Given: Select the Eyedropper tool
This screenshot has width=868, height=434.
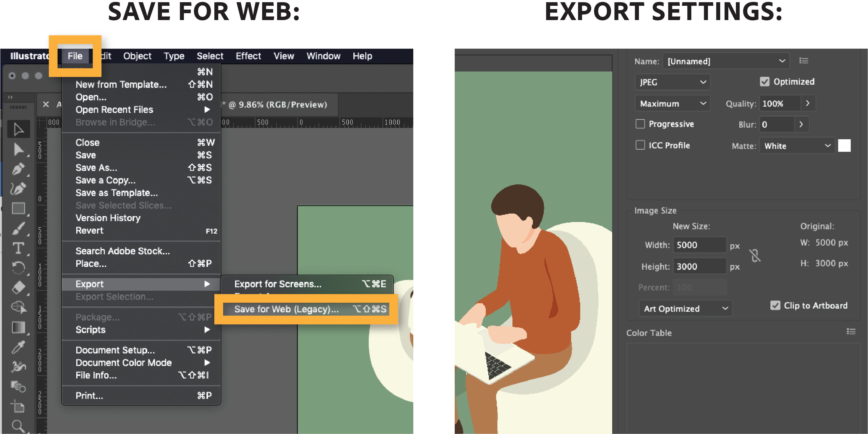Looking at the screenshot, I should click(18, 347).
